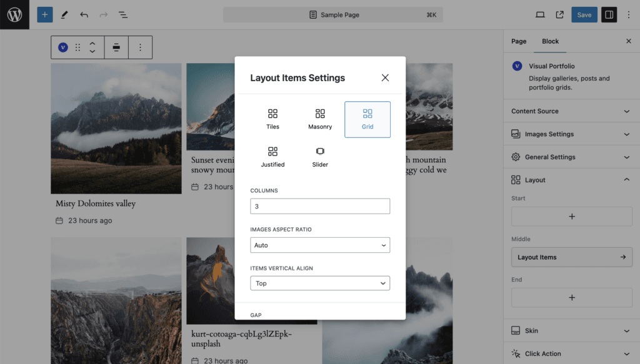The height and width of the screenshot is (364, 640).
Task: Click the Tools pencil icon
Action: click(64, 15)
